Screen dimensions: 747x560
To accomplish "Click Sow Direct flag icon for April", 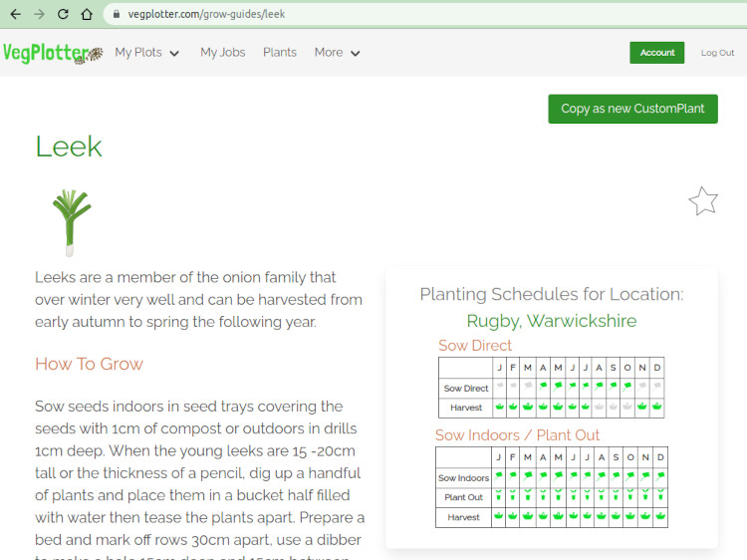I will [543, 386].
